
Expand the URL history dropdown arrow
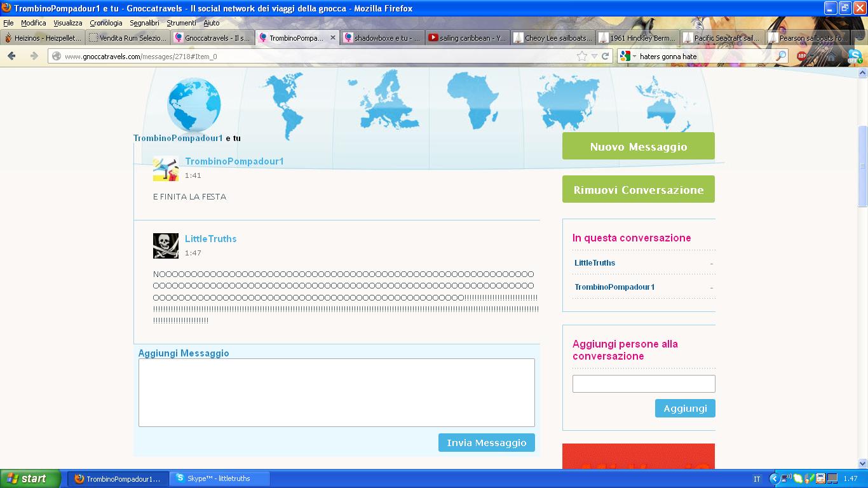coord(594,56)
